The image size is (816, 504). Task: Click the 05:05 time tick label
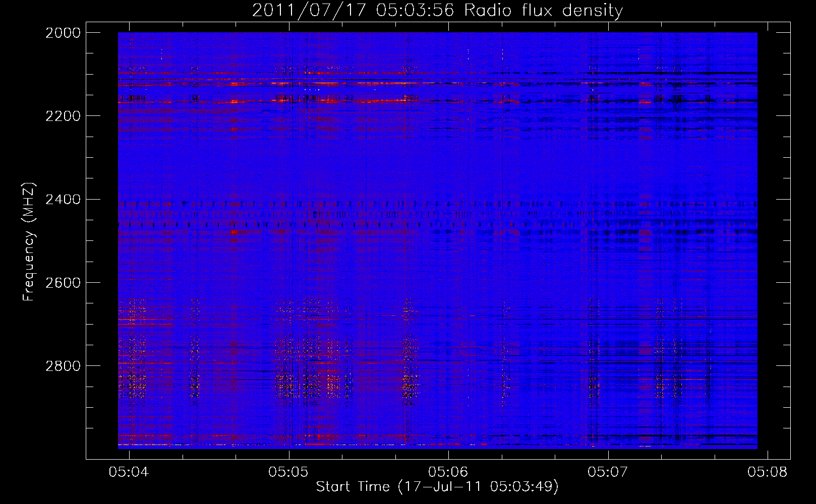[x=288, y=472]
